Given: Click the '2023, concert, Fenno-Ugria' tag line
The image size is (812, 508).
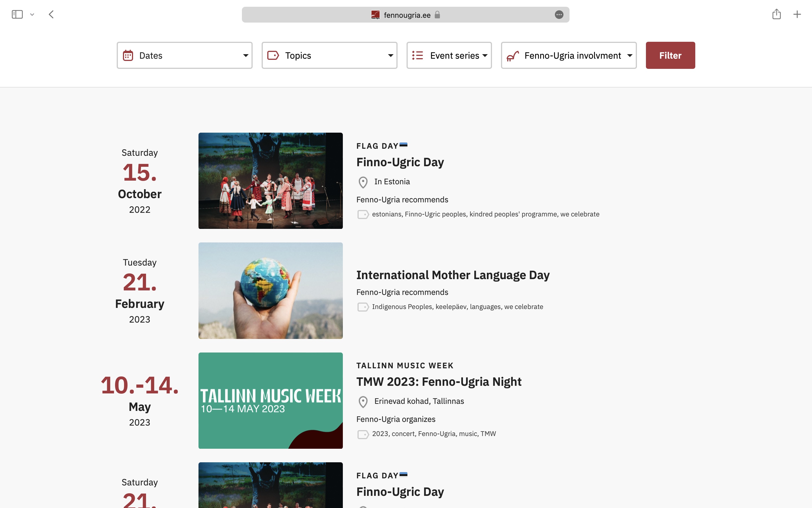Looking at the screenshot, I should tap(434, 434).
